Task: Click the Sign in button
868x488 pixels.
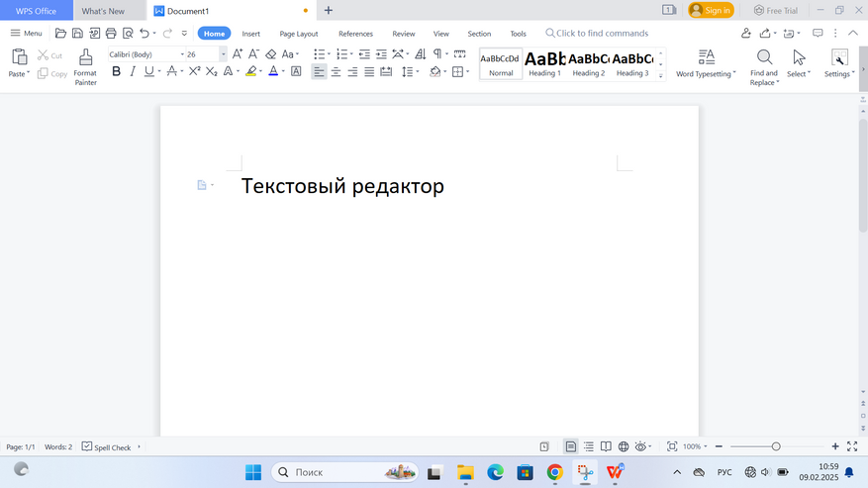Action: [x=711, y=11]
